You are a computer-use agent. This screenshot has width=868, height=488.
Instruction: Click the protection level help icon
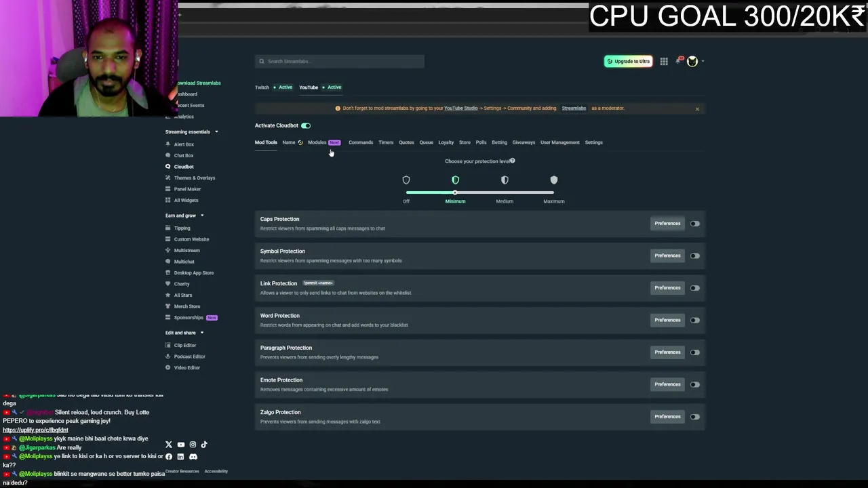pos(513,161)
